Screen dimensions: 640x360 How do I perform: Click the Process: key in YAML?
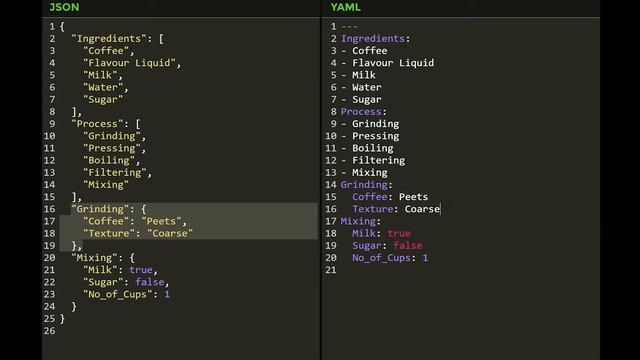point(364,112)
